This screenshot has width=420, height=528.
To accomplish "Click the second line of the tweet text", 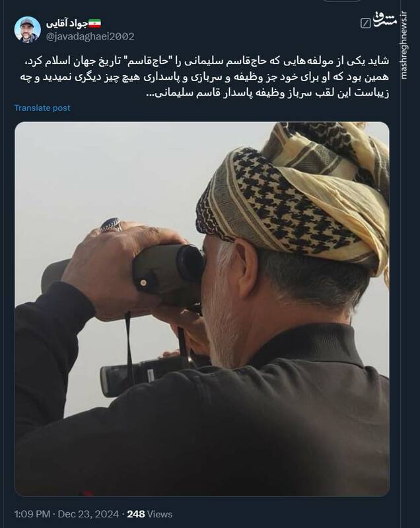I will [205, 77].
